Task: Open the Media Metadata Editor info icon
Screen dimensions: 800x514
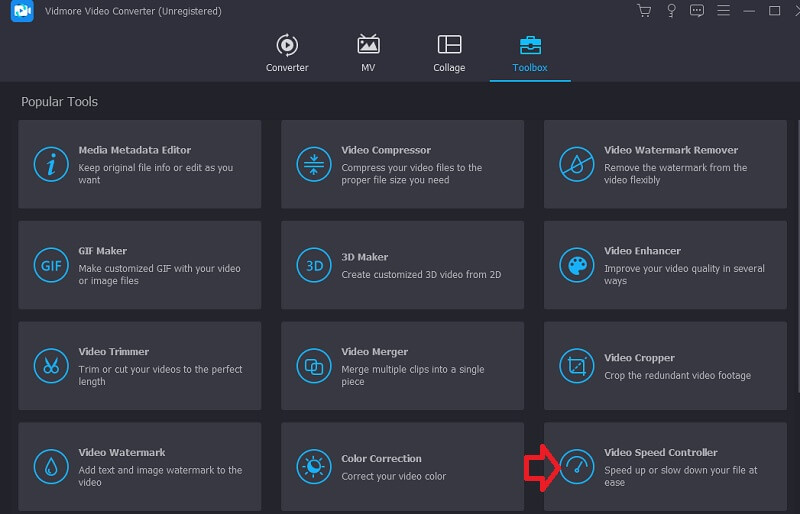Action: [x=50, y=164]
